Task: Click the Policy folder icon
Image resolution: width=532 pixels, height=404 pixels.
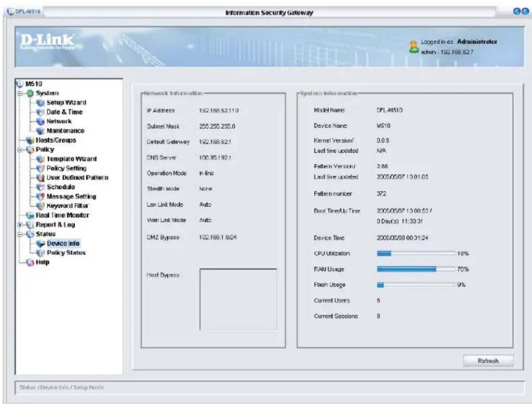Action: [x=30, y=149]
